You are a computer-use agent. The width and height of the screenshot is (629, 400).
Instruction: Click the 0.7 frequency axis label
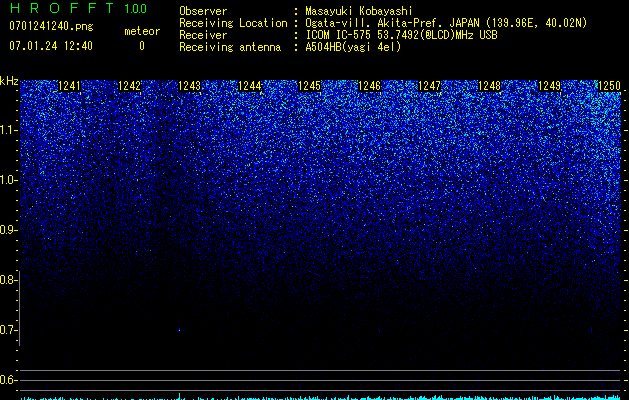point(7,330)
